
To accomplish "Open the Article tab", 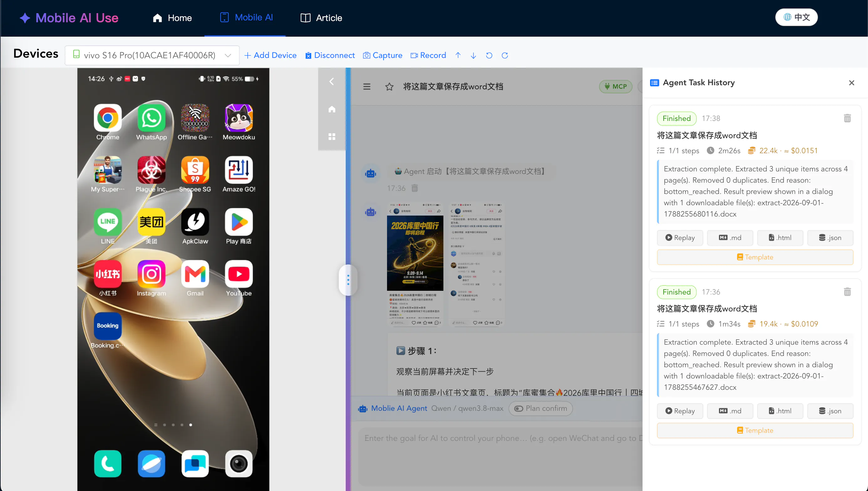I will pos(321,18).
